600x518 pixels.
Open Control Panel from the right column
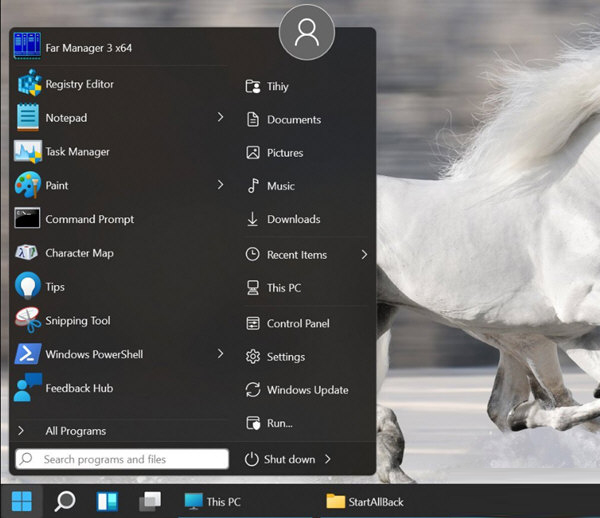(297, 324)
